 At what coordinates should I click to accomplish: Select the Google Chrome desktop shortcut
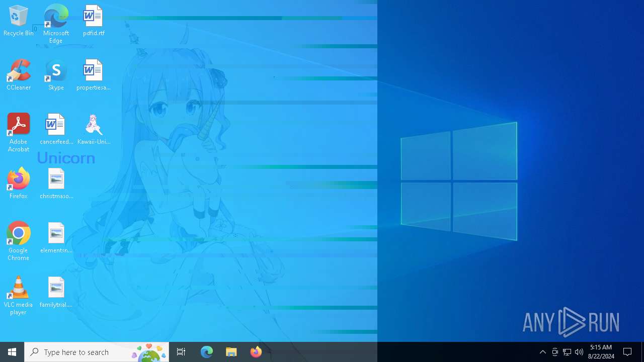[19, 241]
